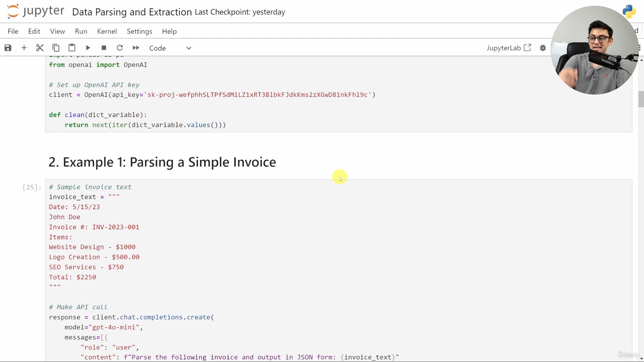Click on the Invoice #: INV-2023-001 line
The image size is (644, 362).
pyautogui.click(x=94, y=227)
